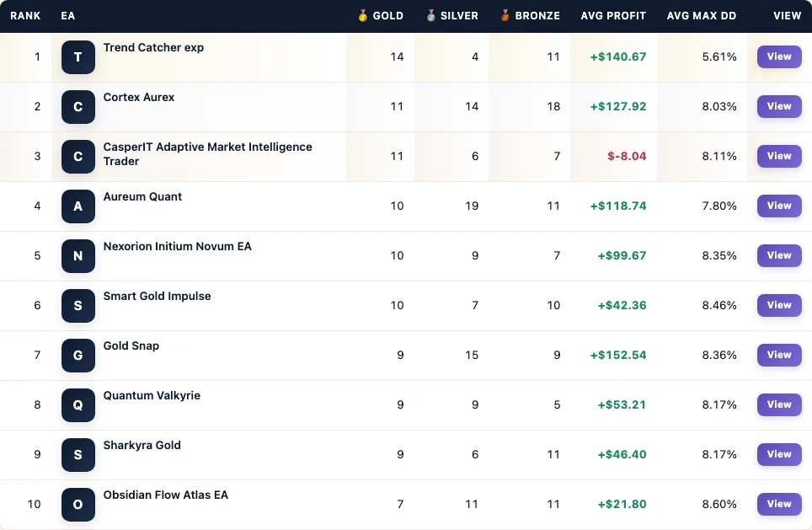
Task: Open View for Quantum Valkyrie
Action: coord(779,404)
